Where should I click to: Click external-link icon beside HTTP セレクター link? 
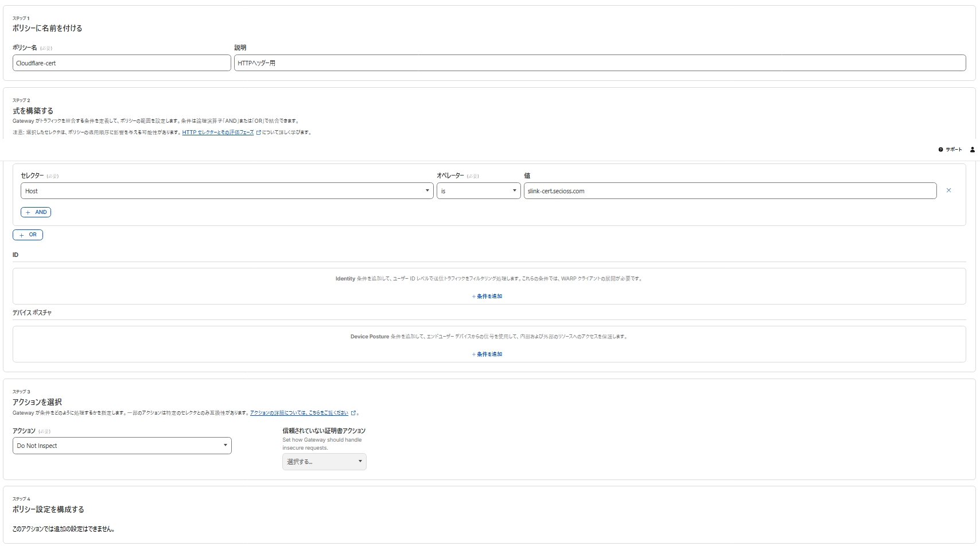[258, 132]
